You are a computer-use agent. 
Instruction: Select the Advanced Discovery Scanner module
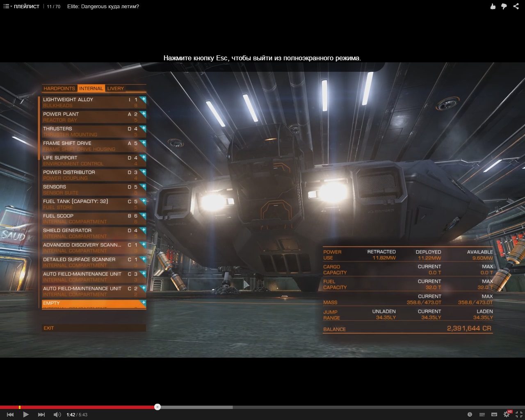click(x=94, y=248)
